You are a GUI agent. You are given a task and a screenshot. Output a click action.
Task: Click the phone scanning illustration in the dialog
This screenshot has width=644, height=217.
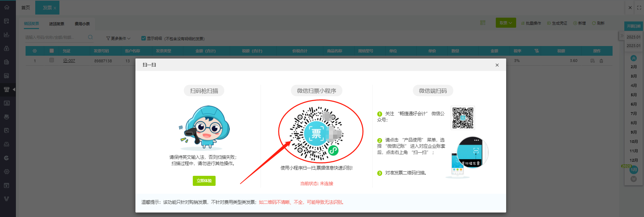[468, 157]
